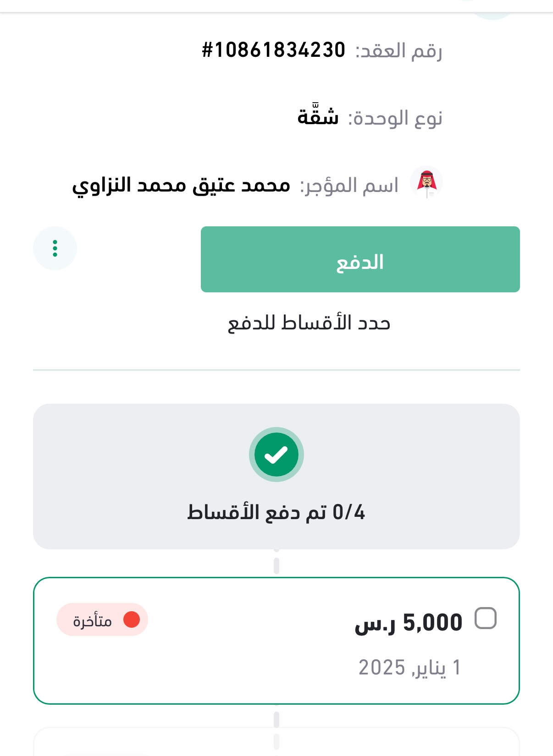Open the partially visible next installment card

[276, 743]
